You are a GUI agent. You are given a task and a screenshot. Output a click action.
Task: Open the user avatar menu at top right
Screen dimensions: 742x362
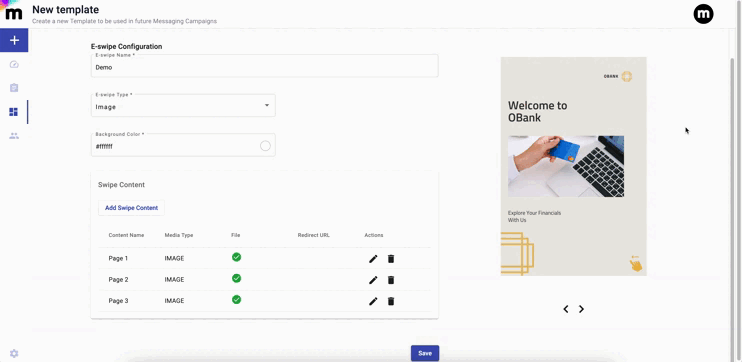pyautogui.click(x=703, y=14)
